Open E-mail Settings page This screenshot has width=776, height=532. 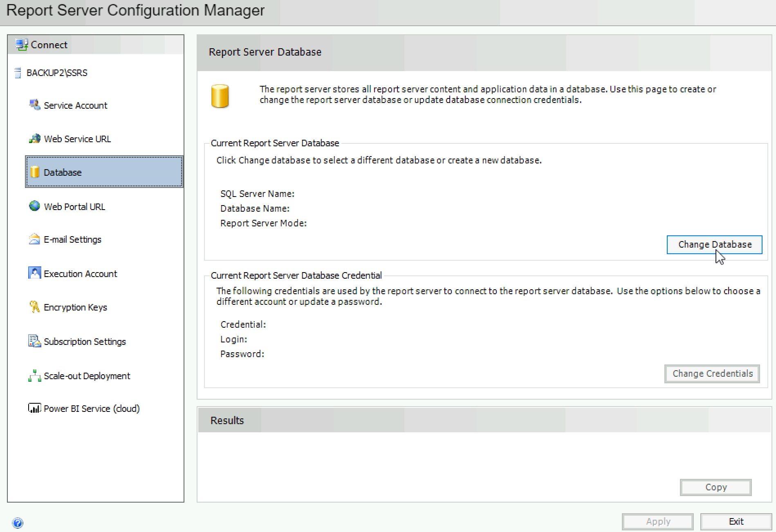click(x=73, y=239)
